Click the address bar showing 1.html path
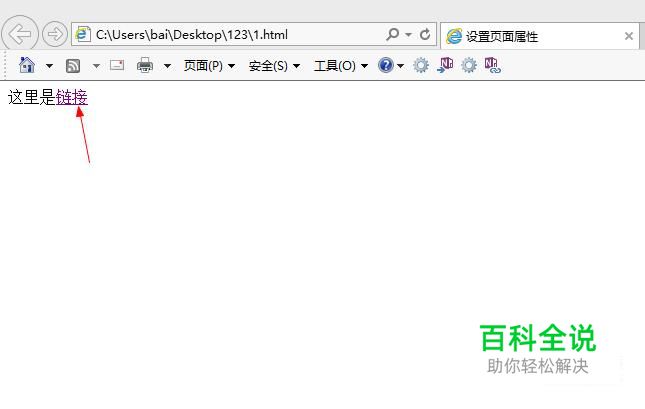Screen dimensions: 645x409 [253, 35]
